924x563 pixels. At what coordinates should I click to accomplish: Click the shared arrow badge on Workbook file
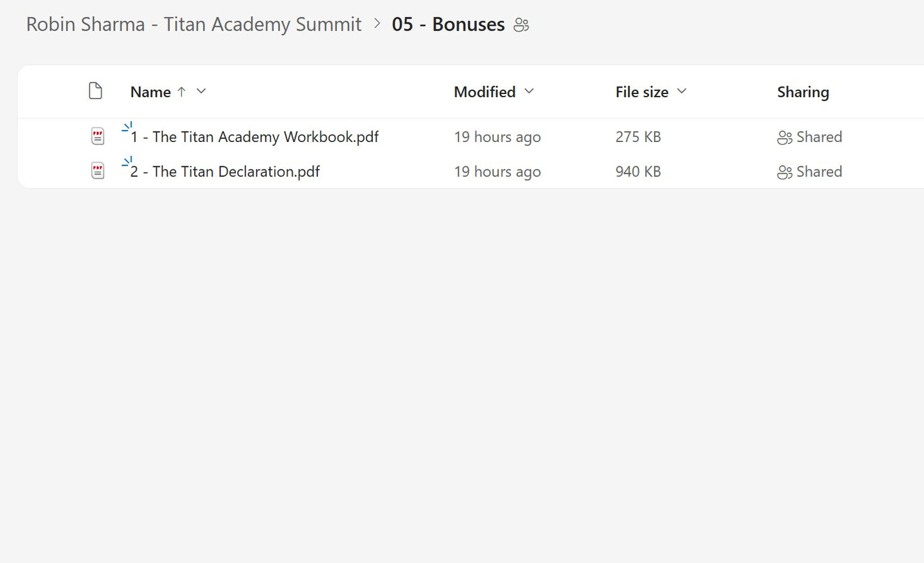tap(127, 125)
